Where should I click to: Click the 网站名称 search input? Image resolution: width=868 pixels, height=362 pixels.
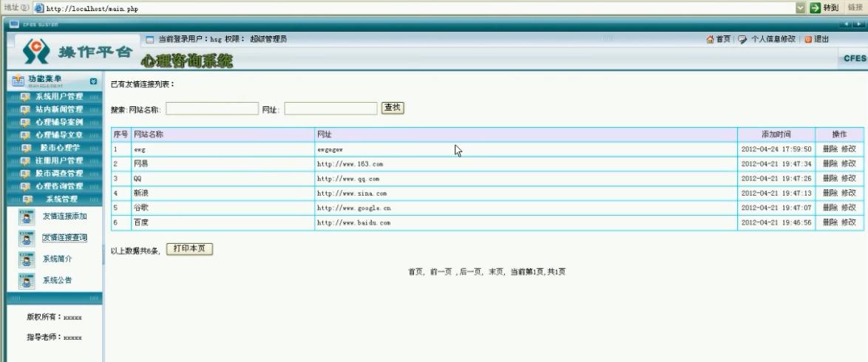coord(212,109)
